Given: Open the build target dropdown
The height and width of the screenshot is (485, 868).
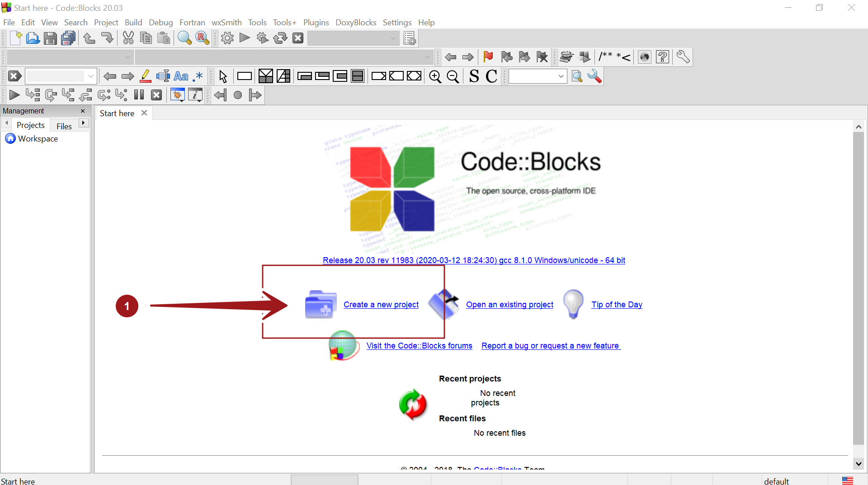Looking at the screenshot, I should tap(353, 38).
